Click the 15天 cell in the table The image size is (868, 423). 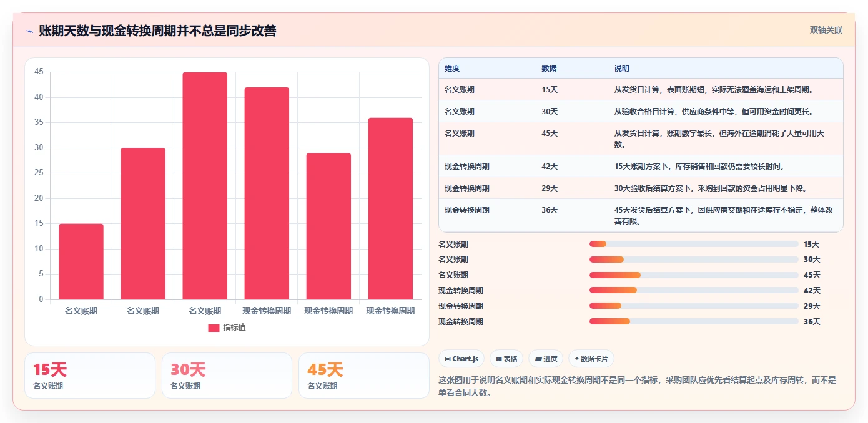click(x=550, y=90)
